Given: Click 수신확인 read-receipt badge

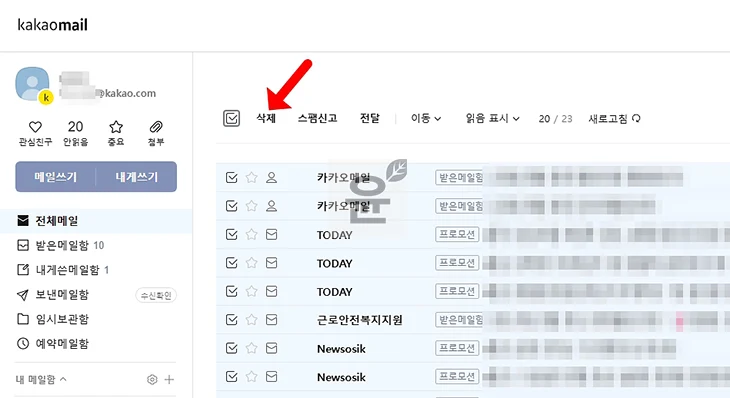Looking at the screenshot, I should click(156, 295).
